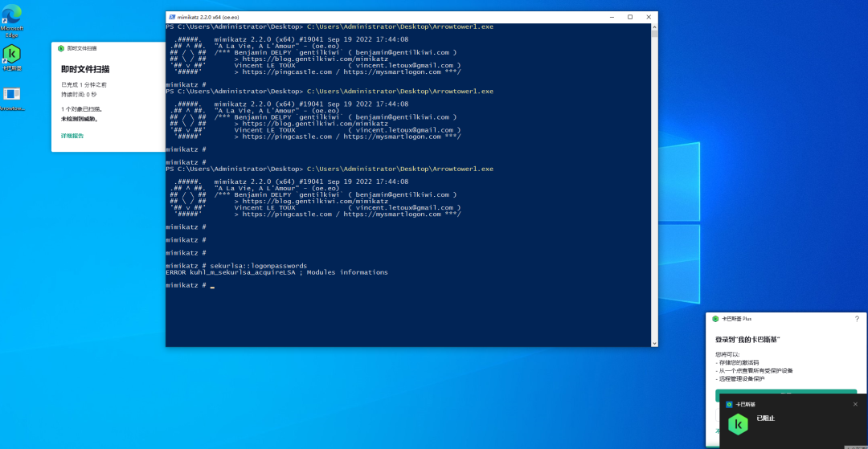
Task: Click the sekurlsa::logonpasswords command line
Action: (x=235, y=266)
